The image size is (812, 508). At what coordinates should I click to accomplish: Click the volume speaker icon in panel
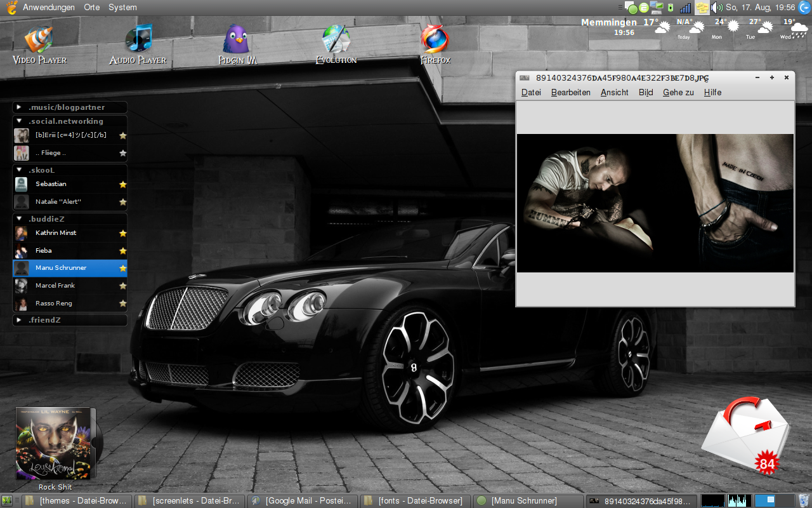point(717,8)
